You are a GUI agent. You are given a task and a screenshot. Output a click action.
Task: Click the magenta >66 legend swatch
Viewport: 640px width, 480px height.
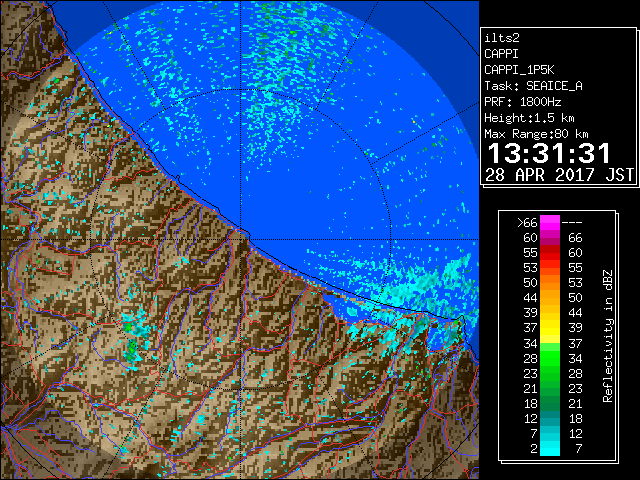(x=550, y=223)
